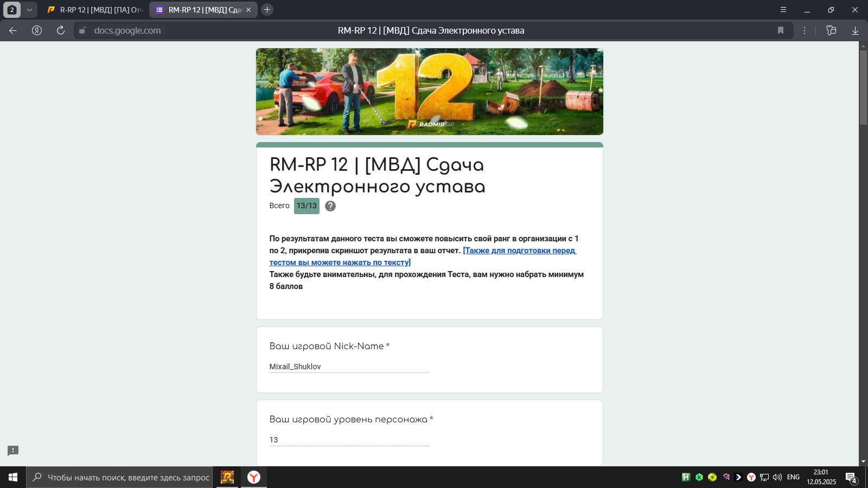Viewport: 868px width, 488px height.
Task: Open volume control speaker icon
Action: (777, 477)
